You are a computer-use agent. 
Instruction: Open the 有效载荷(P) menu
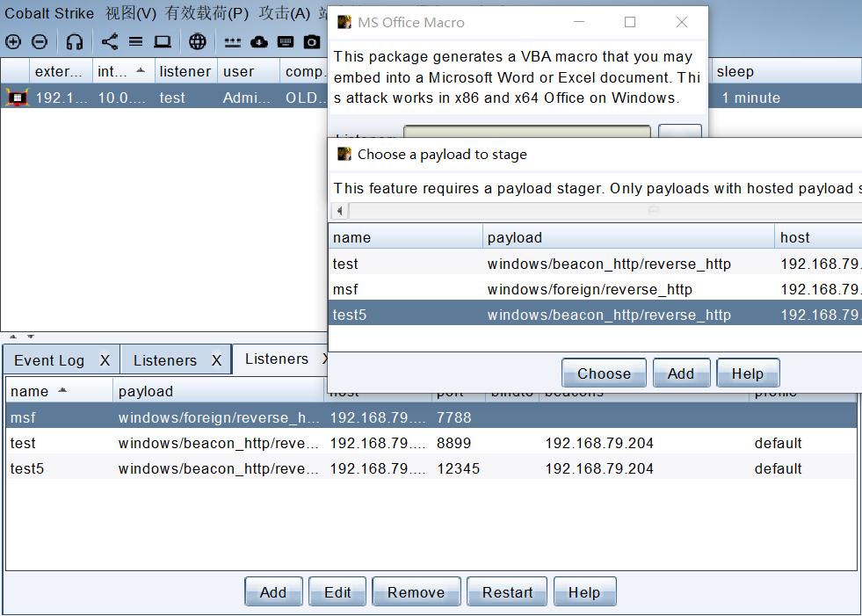click(207, 13)
